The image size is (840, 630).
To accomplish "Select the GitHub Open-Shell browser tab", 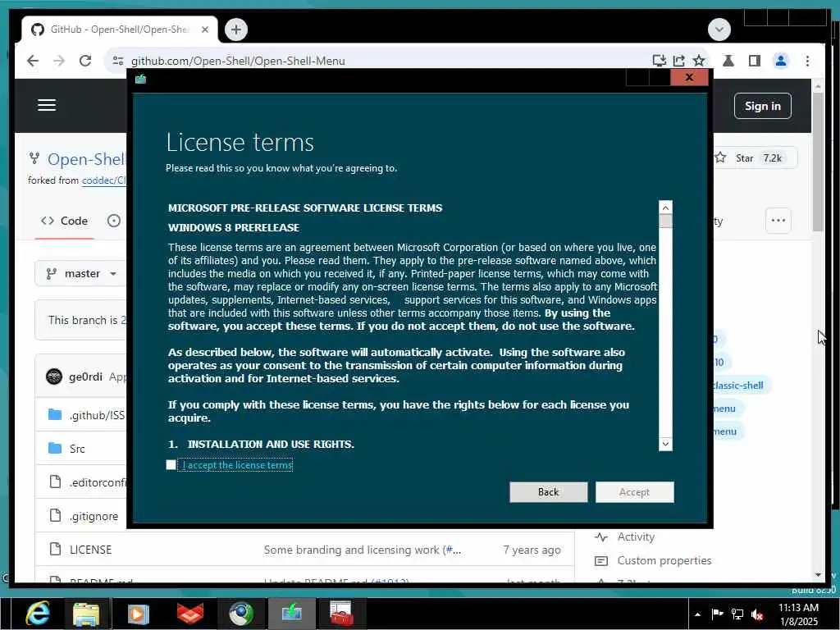I will click(120, 30).
